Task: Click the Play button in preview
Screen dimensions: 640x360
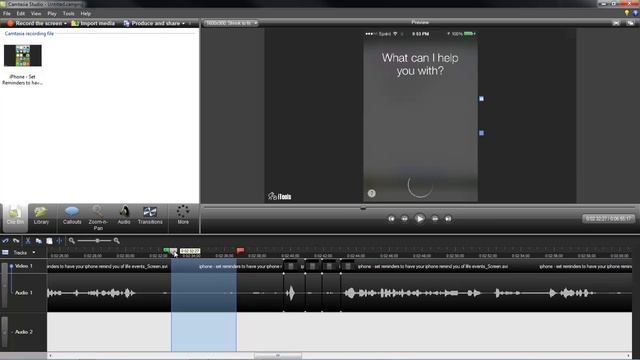Action: click(x=420, y=219)
